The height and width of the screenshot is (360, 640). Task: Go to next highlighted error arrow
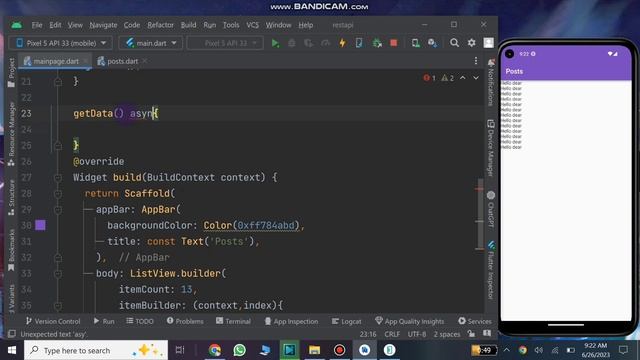coord(476,78)
